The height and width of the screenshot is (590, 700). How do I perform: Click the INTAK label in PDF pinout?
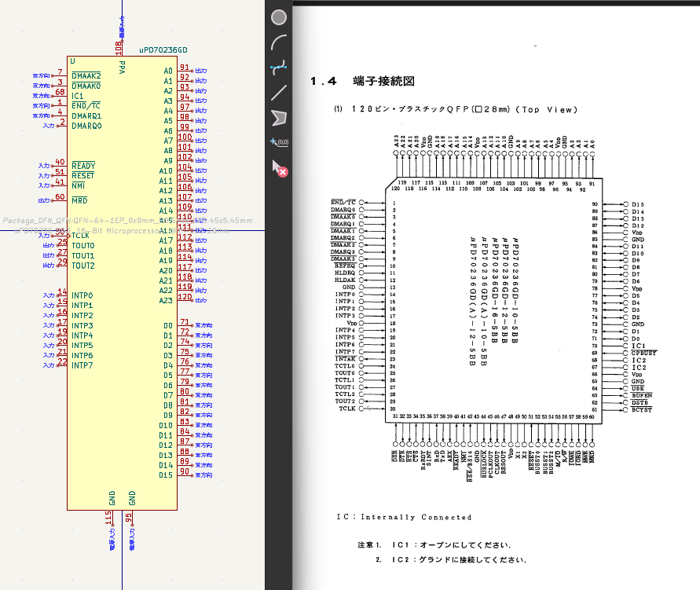click(345, 358)
